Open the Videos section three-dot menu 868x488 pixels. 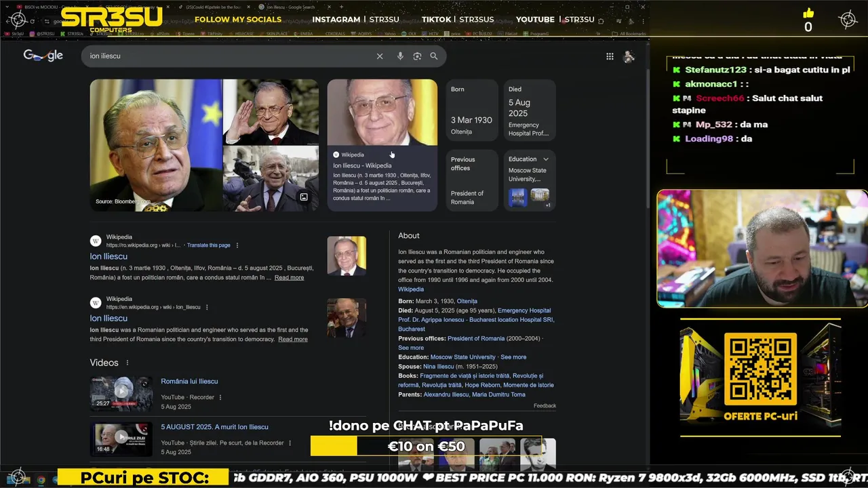coord(127,363)
